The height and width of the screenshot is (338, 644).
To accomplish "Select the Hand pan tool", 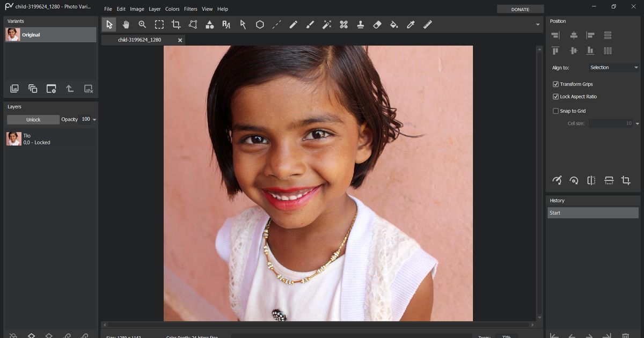I will [x=126, y=24].
